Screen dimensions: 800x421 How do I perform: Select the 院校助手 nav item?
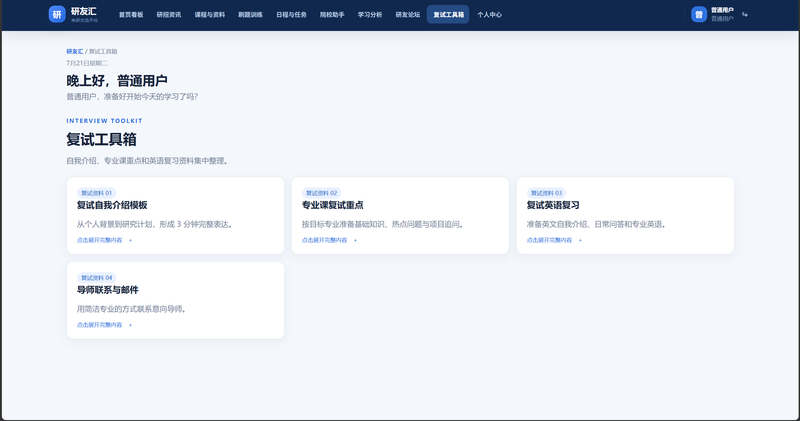tap(332, 15)
